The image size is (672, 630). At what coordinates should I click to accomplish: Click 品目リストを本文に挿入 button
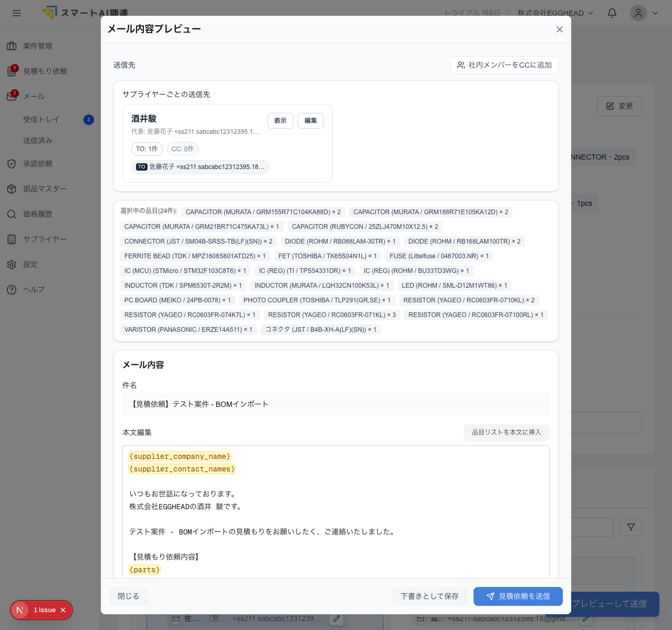point(507,433)
